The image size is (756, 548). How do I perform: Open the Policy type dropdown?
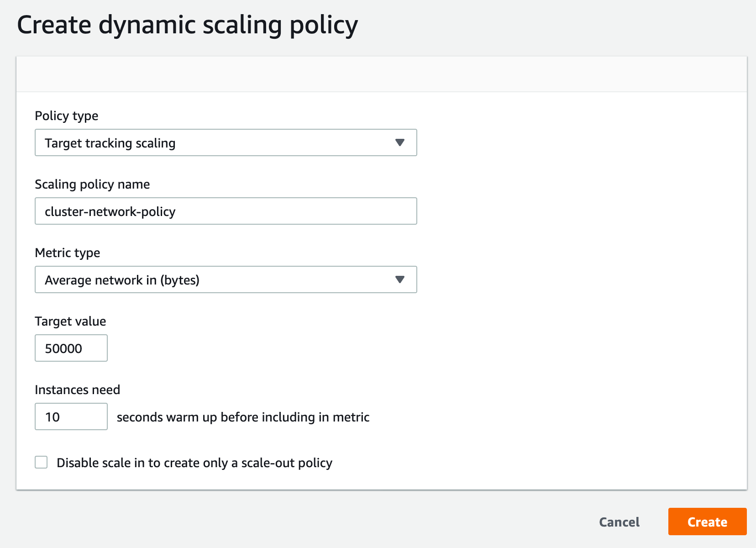[x=226, y=142]
